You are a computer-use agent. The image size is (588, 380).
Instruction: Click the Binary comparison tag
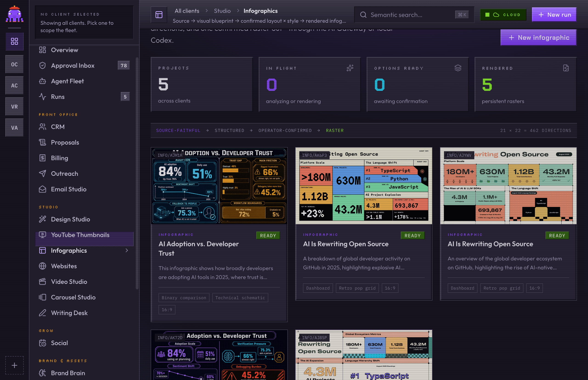(184, 298)
